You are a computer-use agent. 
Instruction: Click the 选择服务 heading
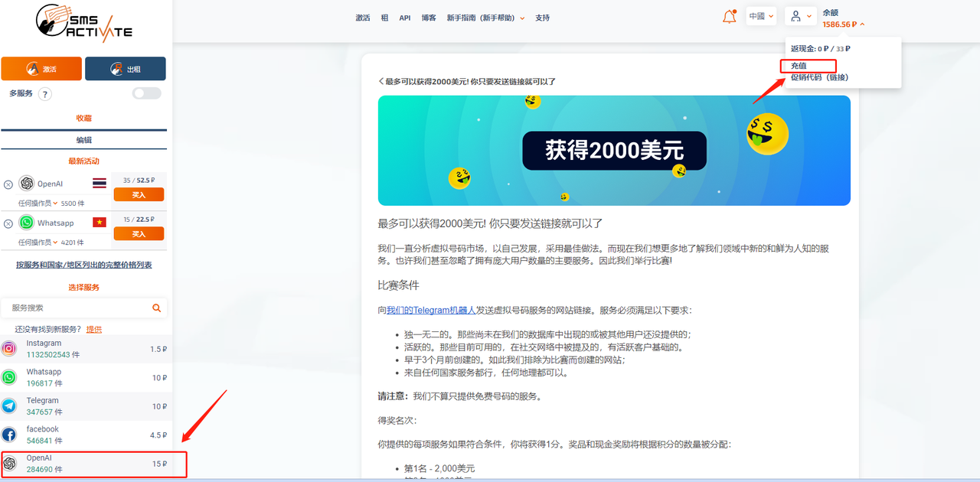point(83,288)
